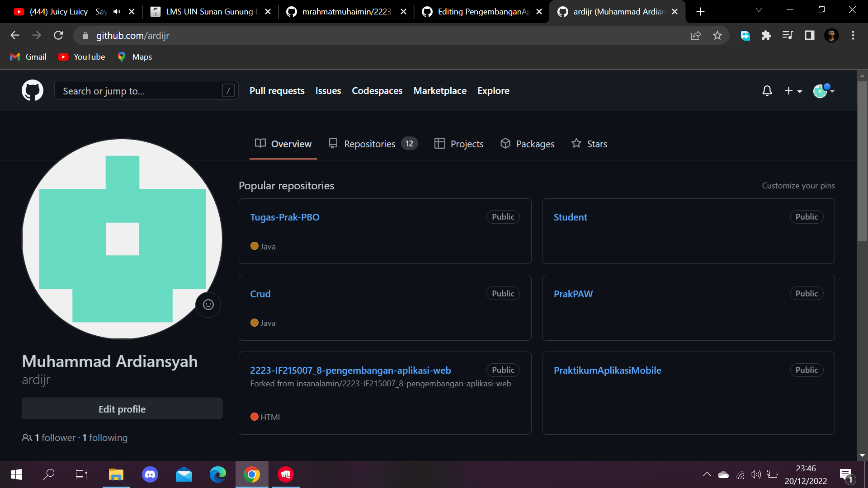
Task: Reload the page in Chrome
Action: 58,35
